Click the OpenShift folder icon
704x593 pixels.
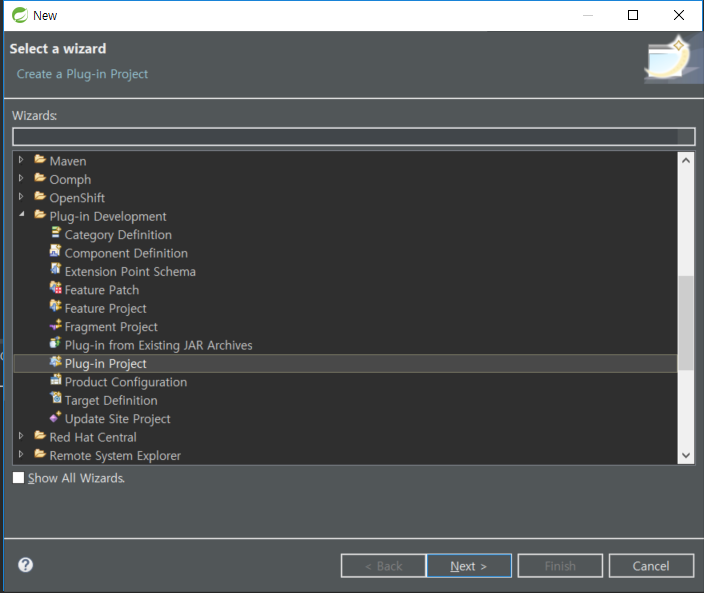point(40,196)
